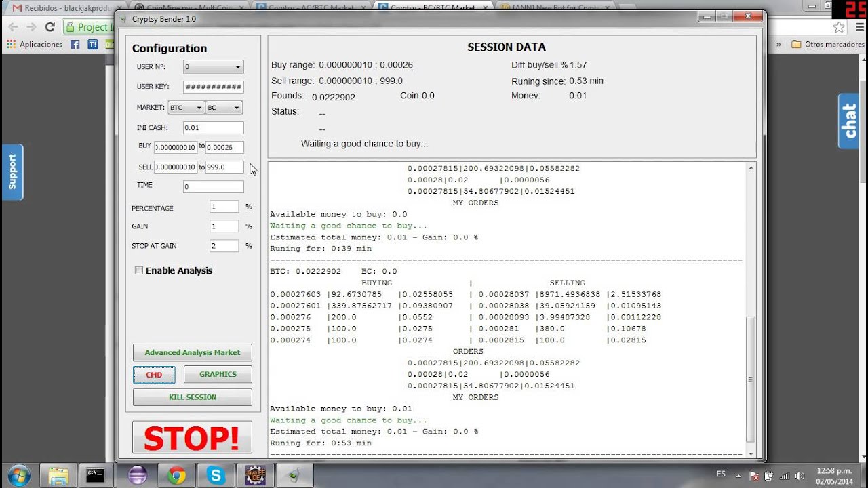Viewport: 868px width, 488px height.
Task: Open Cryptsy Bender taskbar icon
Action: pyautogui.click(x=296, y=475)
